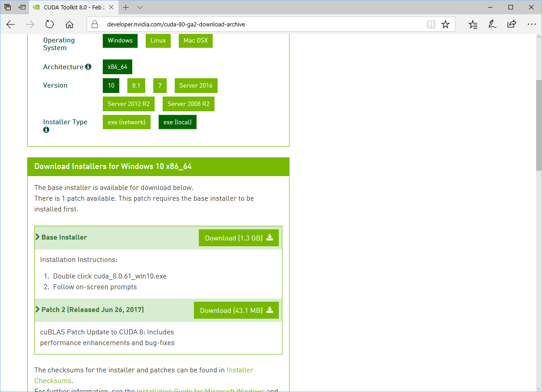Viewport: 542px width, 392px height.
Task: Download Base Installer (1.3 GB)
Action: 239,238
